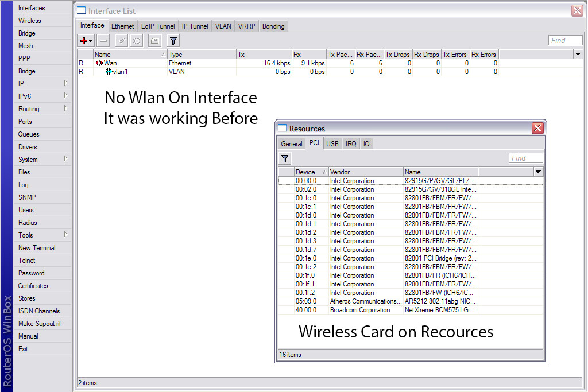
Task: Open the filter funnel in Interface List
Action: (x=173, y=41)
